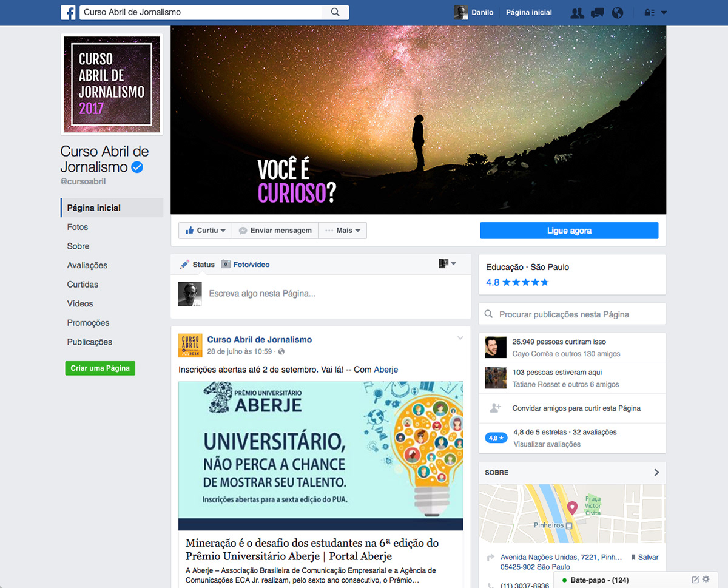The width and height of the screenshot is (728, 588).
Task: Click Convidar amigos para curtir esta Página
Action: (x=576, y=408)
